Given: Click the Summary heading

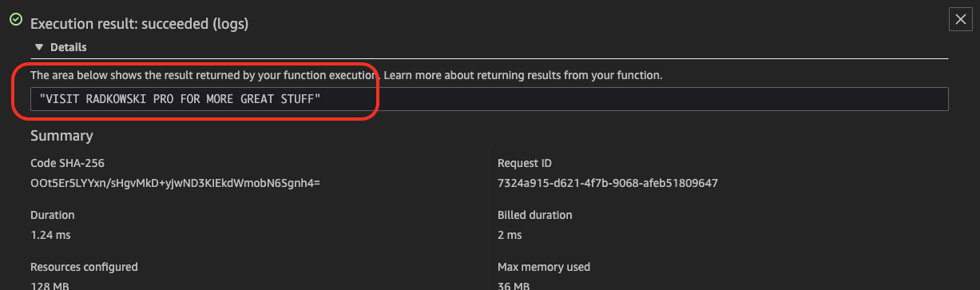Looking at the screenshot, I should point(61,136).
